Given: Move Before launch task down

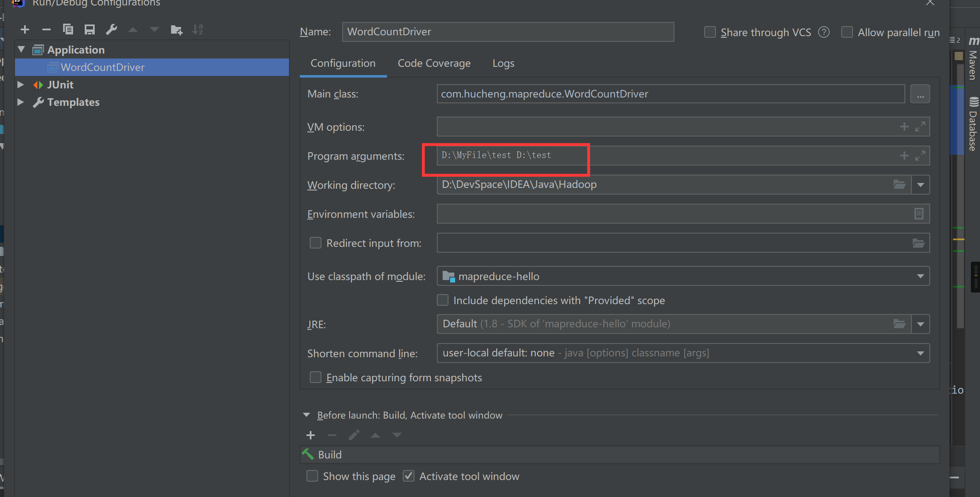Looking at the screenshot, I should pyautogui.click(x=397, y=435).
